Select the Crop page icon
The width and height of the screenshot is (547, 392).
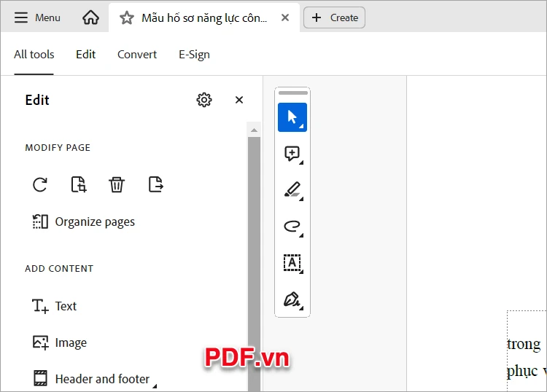point(79,184)
